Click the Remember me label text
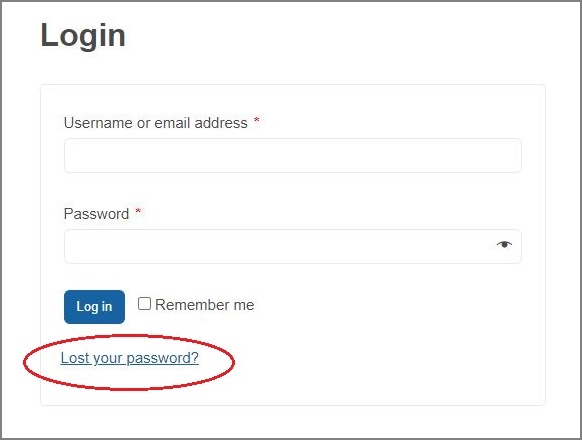 pos(205,305)
